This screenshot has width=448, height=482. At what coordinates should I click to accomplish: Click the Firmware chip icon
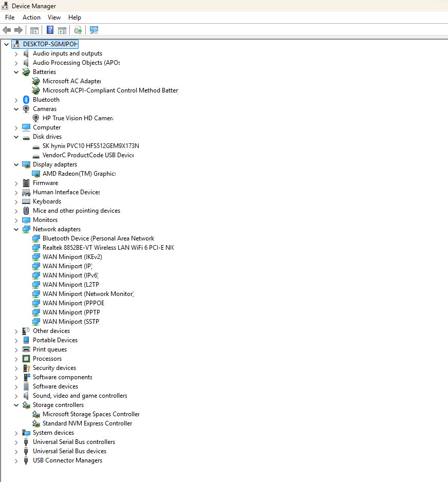26,183
